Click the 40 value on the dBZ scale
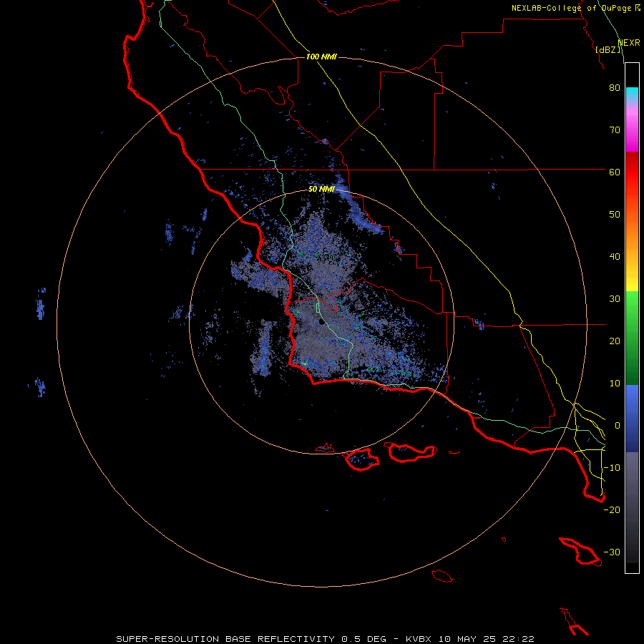Screen dimensions: 644x644 615,257
